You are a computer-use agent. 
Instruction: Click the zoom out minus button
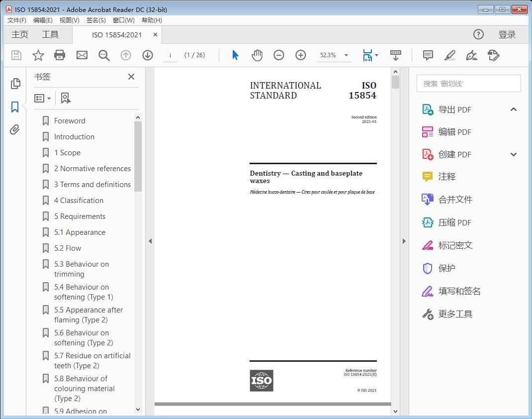point(279,55)
